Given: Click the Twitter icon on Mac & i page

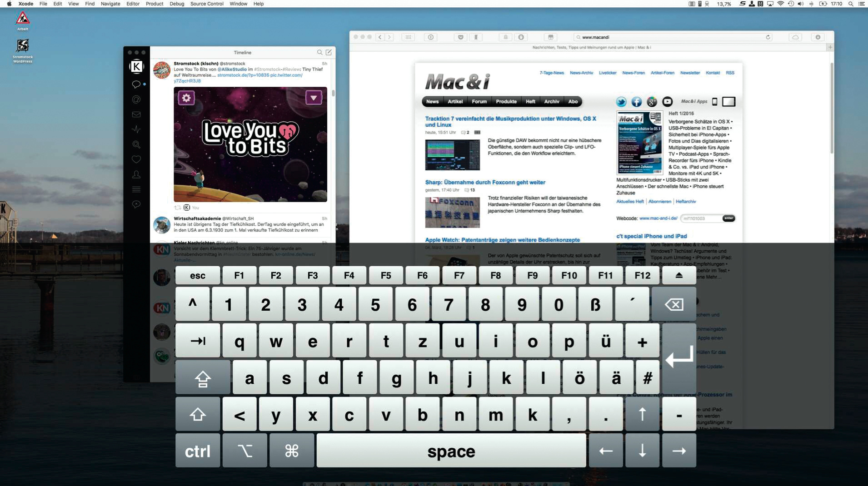Looking at the screenshot, I should tap(621, 102).
